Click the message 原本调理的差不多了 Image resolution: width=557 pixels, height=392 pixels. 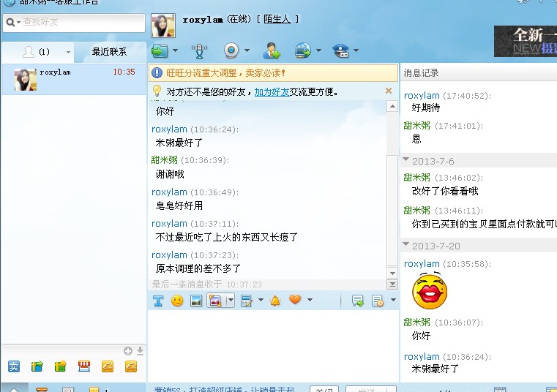(x=198, y=268)
